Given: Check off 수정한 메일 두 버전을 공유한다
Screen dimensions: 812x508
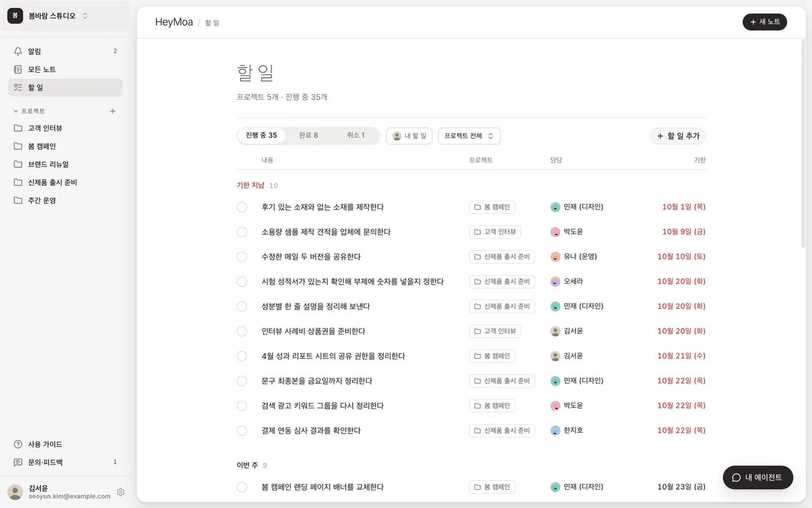Looking at the screenshot, I should pos(242,257).
